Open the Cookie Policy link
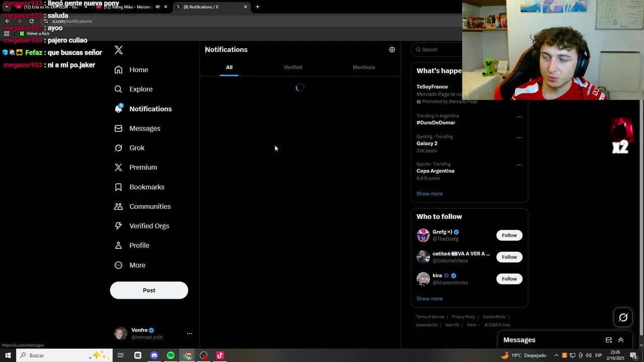644x362 pixels. click(494, 317)
